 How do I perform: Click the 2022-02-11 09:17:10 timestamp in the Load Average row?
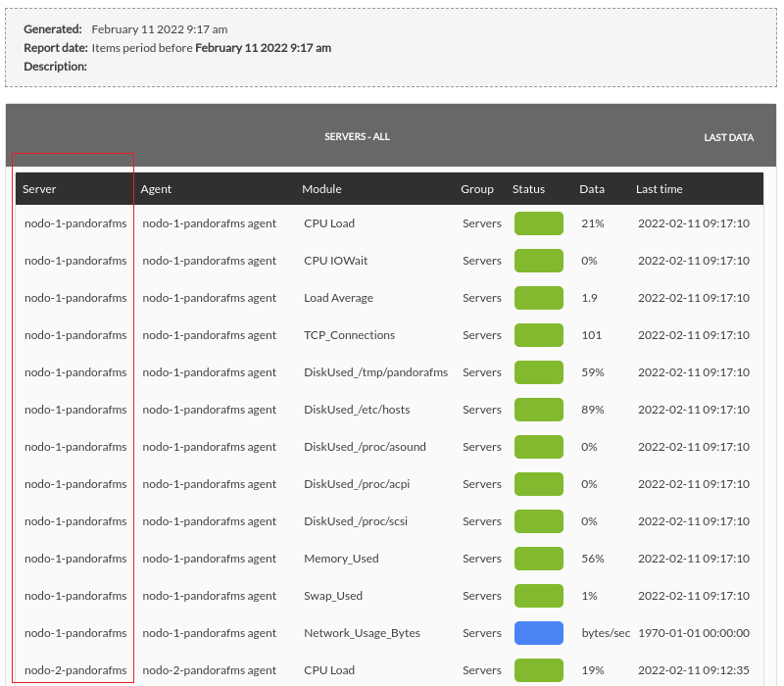694,298
